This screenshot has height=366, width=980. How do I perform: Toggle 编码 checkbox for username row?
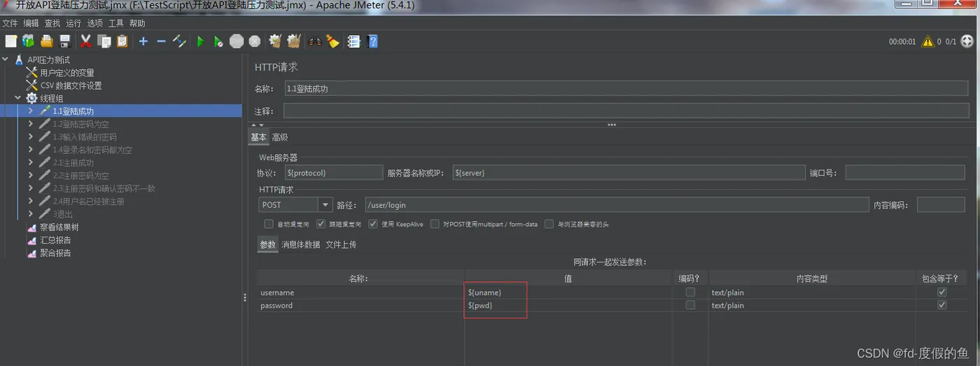point(690,293)
